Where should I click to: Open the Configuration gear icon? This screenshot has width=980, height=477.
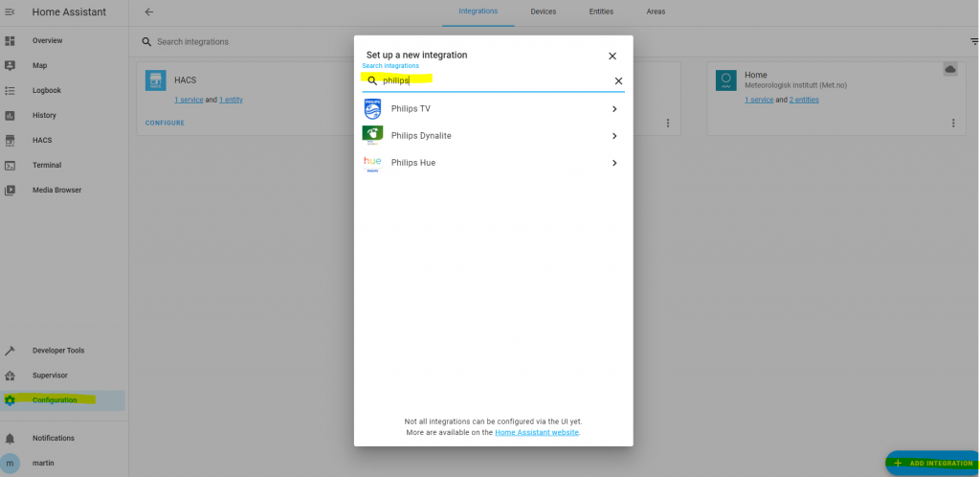pyautogui.click(x=10, y=400)
